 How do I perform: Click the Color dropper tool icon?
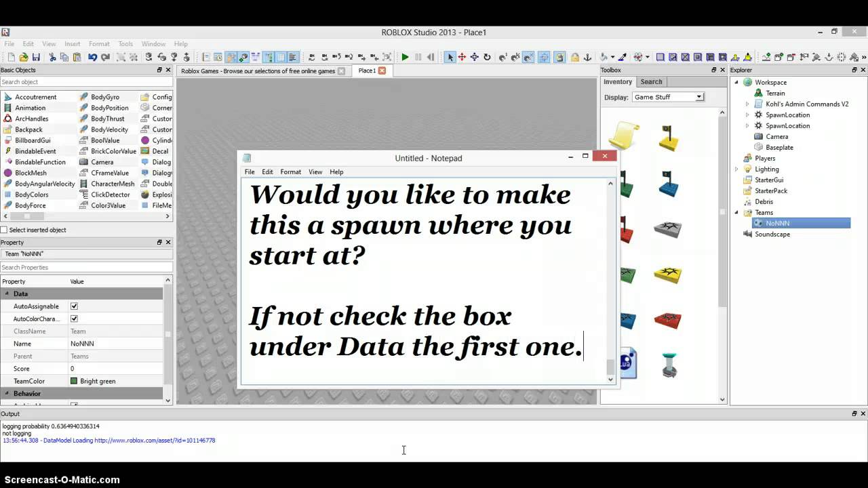tap(623, 57)
